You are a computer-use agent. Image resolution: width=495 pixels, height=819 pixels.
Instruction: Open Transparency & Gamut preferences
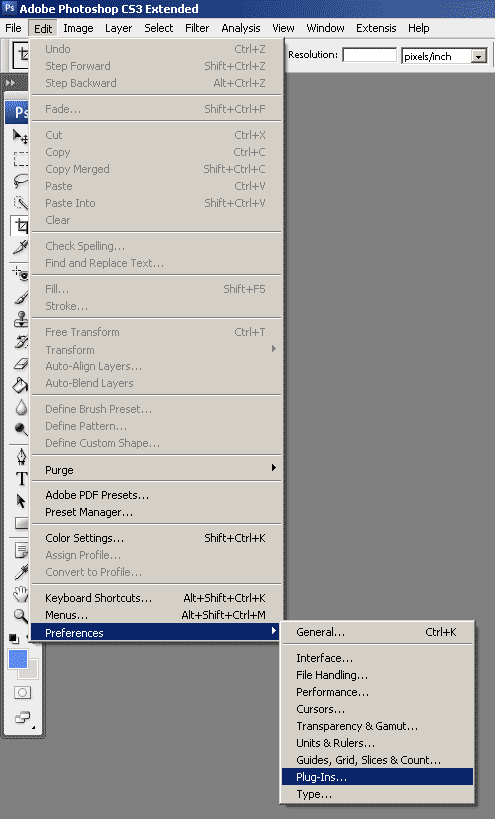point(378,726)
